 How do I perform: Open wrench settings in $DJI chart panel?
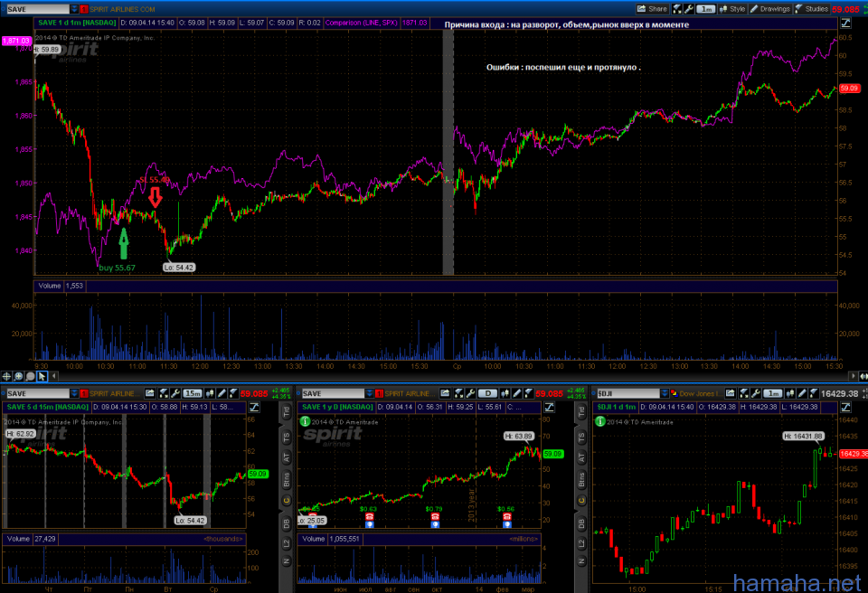click(756, 393)
